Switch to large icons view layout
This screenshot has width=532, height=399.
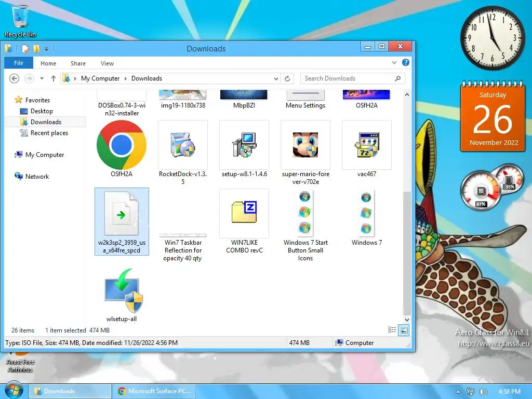pos(404,330)
